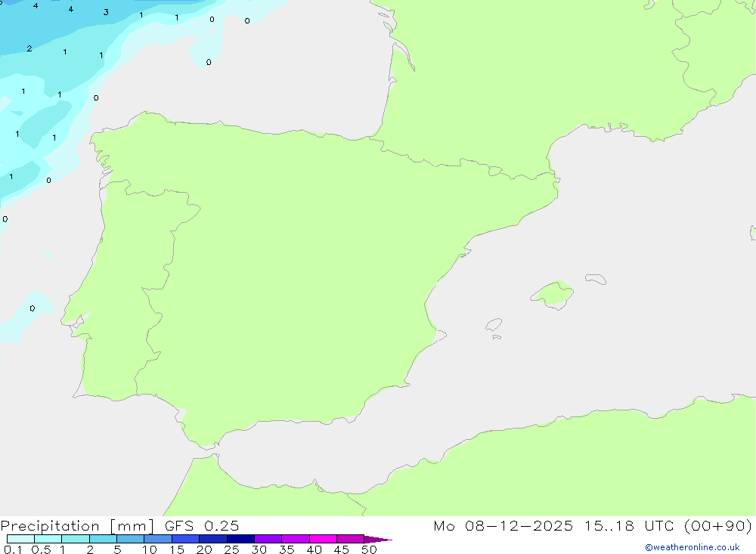Viewport: 756px width, 554px height.
Task: Click the weatheronline.co.uk link text
Action: [692, 547]
